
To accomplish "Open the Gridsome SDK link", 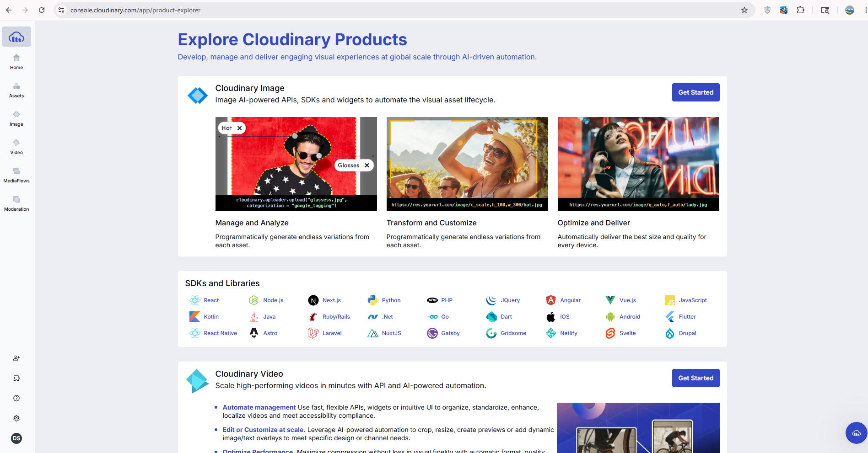I will [513, 333].
